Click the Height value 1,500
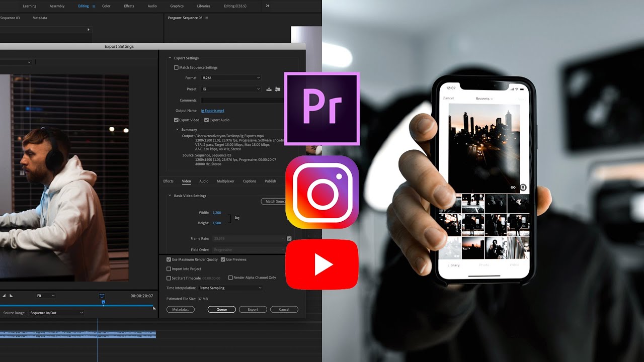Screen dimensions: 644x362 pos(217,223)
